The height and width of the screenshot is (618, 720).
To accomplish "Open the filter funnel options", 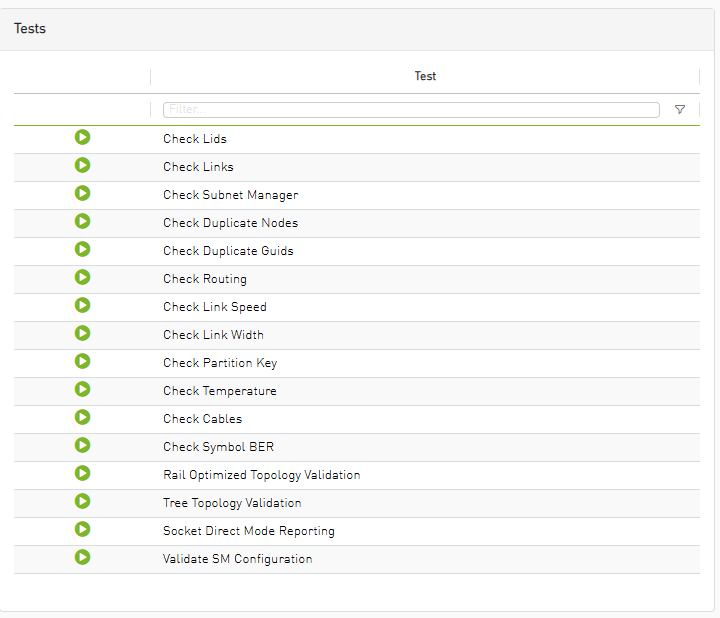I will pos(680,110).
